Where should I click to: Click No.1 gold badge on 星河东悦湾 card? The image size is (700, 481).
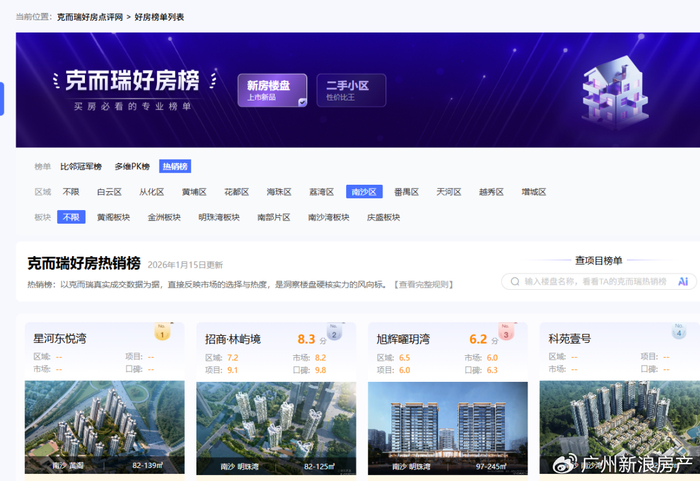162,332
